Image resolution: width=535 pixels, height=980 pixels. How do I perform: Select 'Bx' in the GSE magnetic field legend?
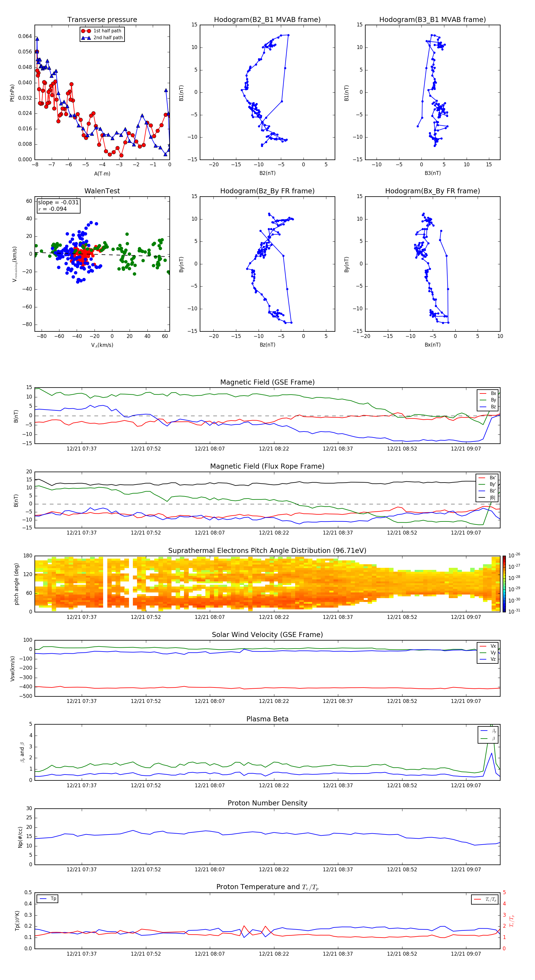[x=488, y=393]
